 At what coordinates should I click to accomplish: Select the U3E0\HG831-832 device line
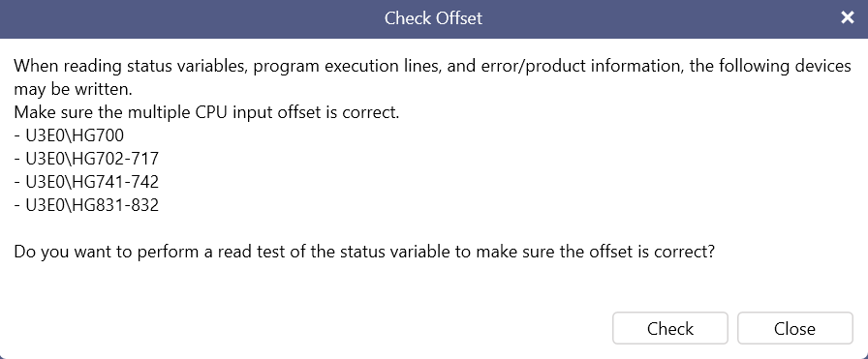coord(86,205)
